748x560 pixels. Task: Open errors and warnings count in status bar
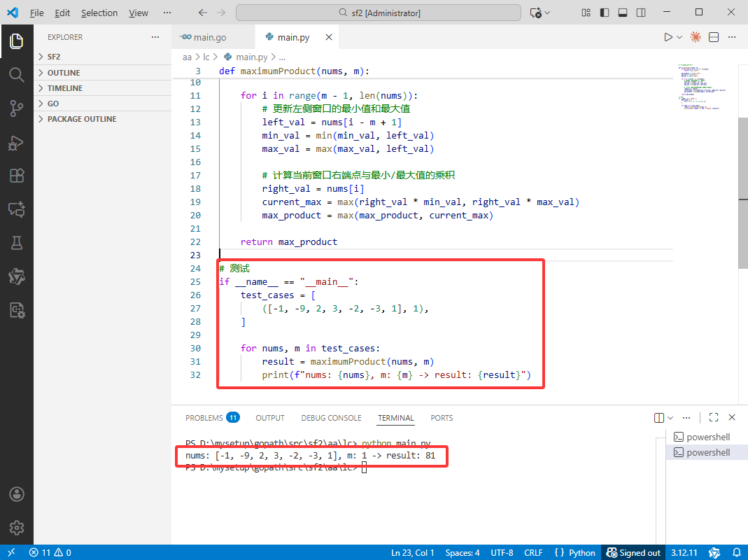(x=50, y=552)
